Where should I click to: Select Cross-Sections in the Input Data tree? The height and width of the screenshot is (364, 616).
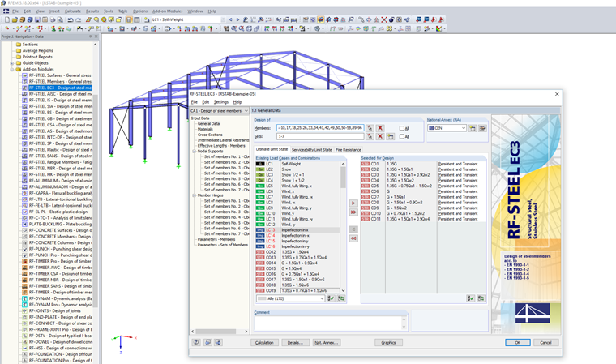[x=210, y=135]
